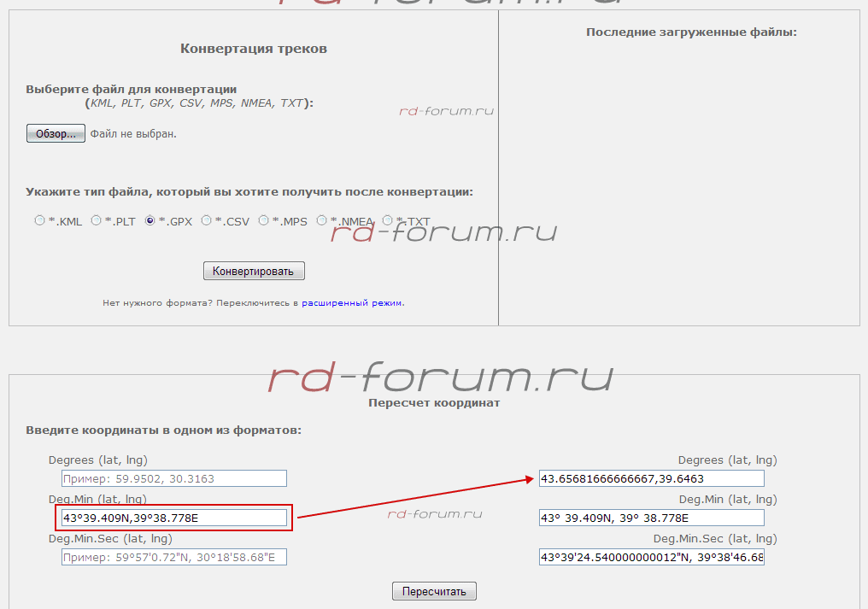Click the right Degrees result field 43.6568
Image resolution: width=868 pixels, height=609 pixels.
point(651,478)
